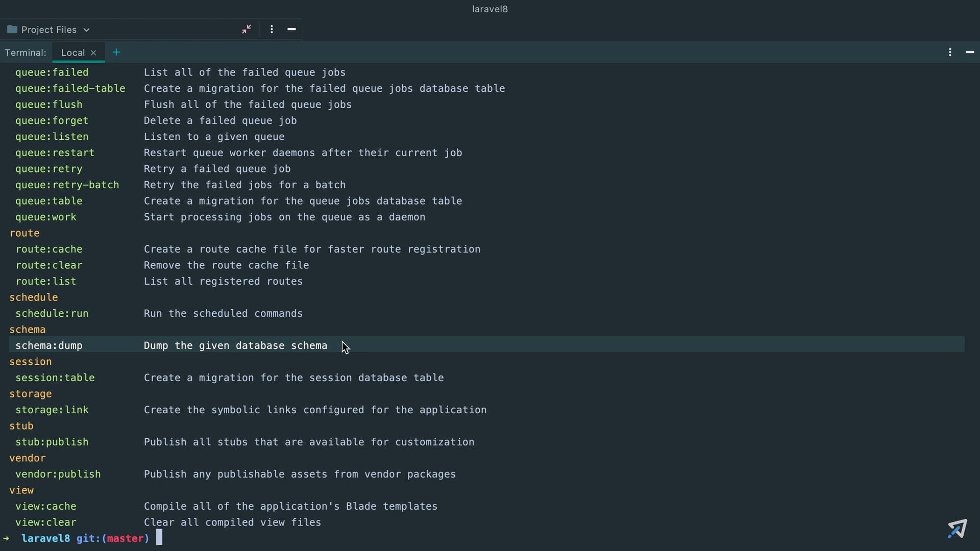The height and width of the screenshot is (551, 980).
Task: Click the send/navigation icon bottom right
Action: (x=956, y=529)
